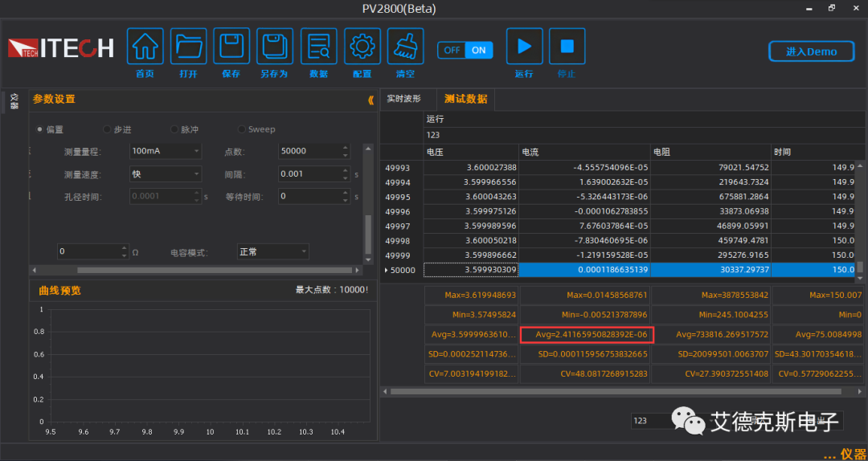This screenshot has height=461, width=868.
Task: Open the 配置 gear settings icon
Action: 362,47
